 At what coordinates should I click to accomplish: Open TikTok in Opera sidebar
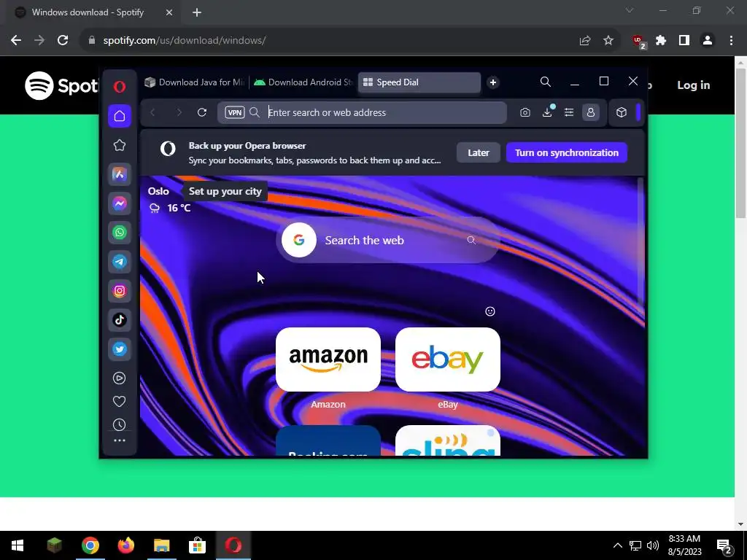(x=120, y=319)
